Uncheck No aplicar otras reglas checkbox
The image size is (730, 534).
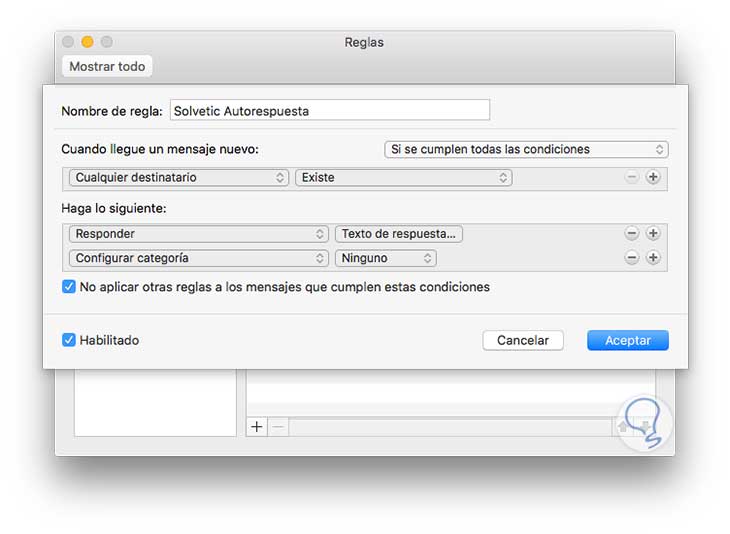(69, 287)
